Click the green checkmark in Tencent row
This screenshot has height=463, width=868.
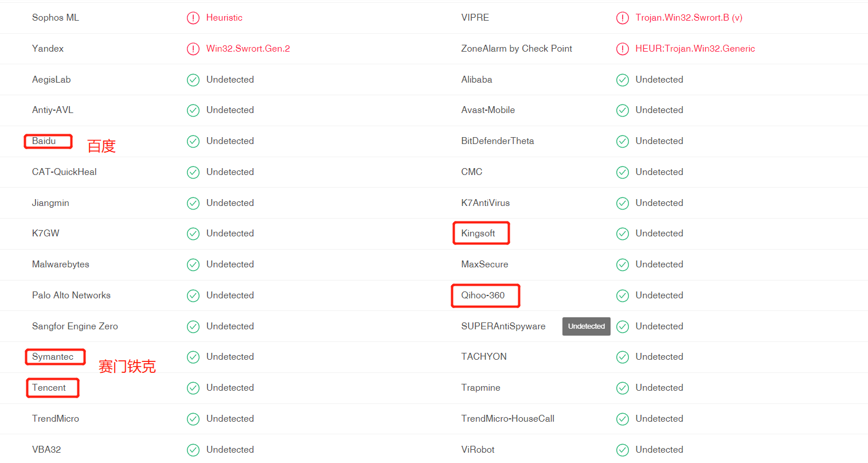(193, 388)
